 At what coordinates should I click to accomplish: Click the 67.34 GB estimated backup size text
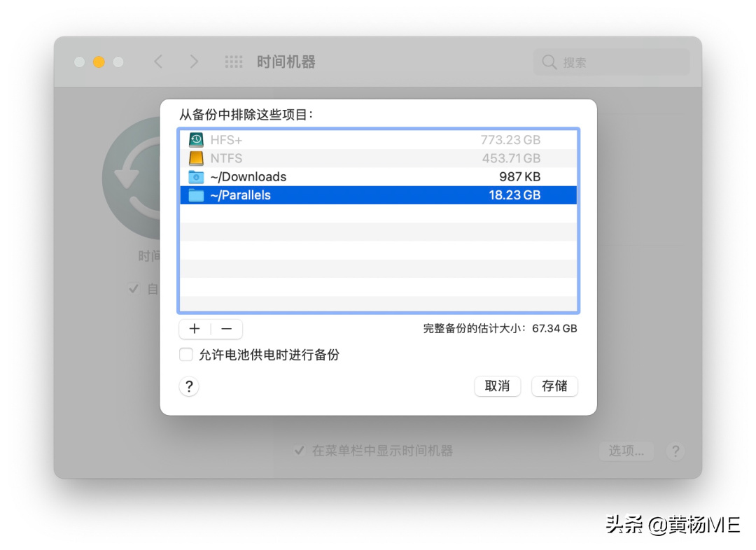(554, 329)
